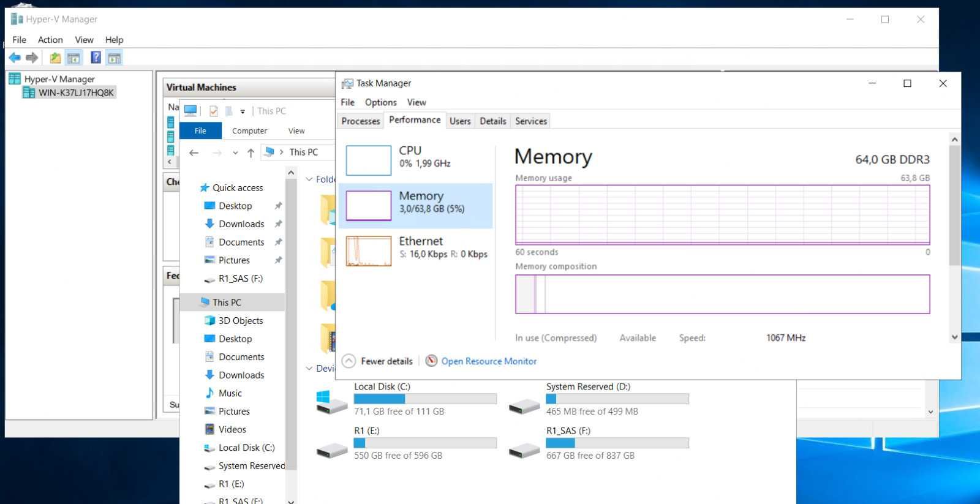Open Resource Monitor link
The height and width of the screenshot is (504, 980).
click(489, 361)
